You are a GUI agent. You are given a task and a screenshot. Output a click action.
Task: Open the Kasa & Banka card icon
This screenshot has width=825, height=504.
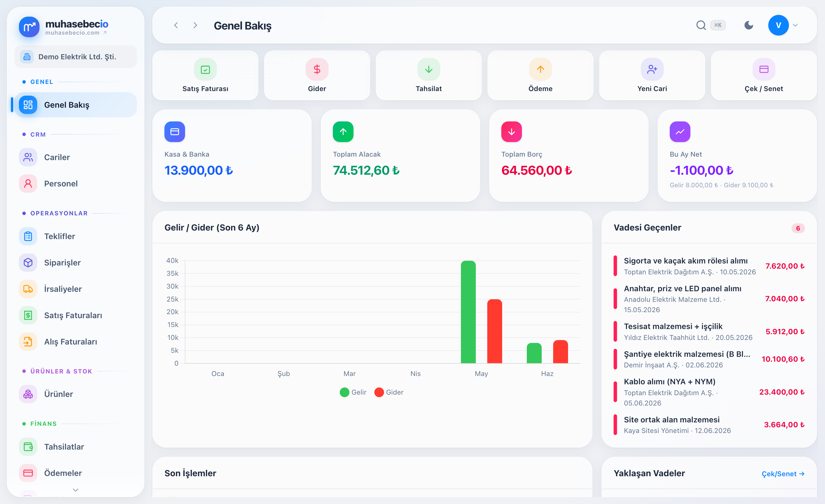click(x=175, y=132)
